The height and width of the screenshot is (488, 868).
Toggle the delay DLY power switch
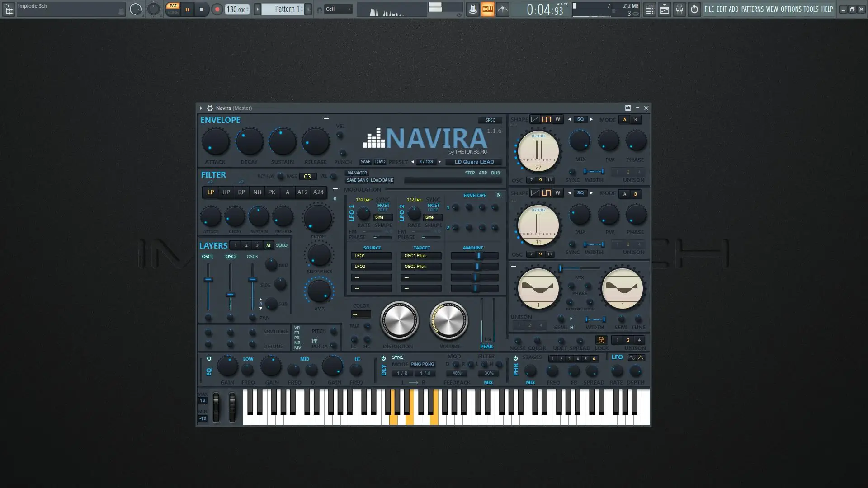383,358
